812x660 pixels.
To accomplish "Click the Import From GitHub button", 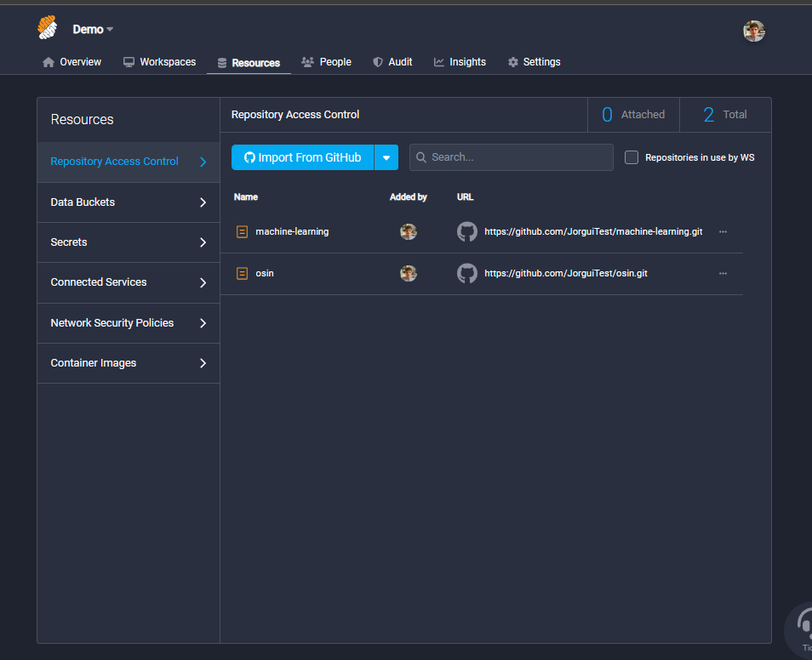I will [x=303, y=157].
